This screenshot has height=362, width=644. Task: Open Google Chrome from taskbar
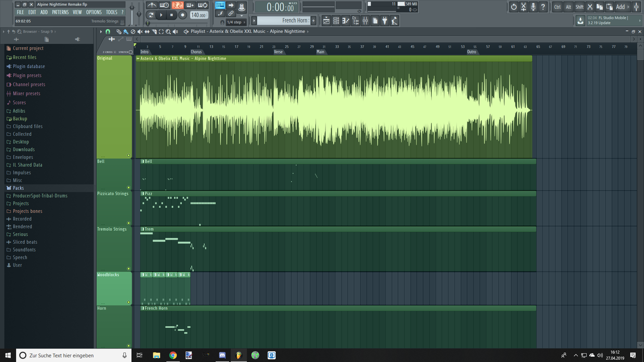[x=173, y=355]
